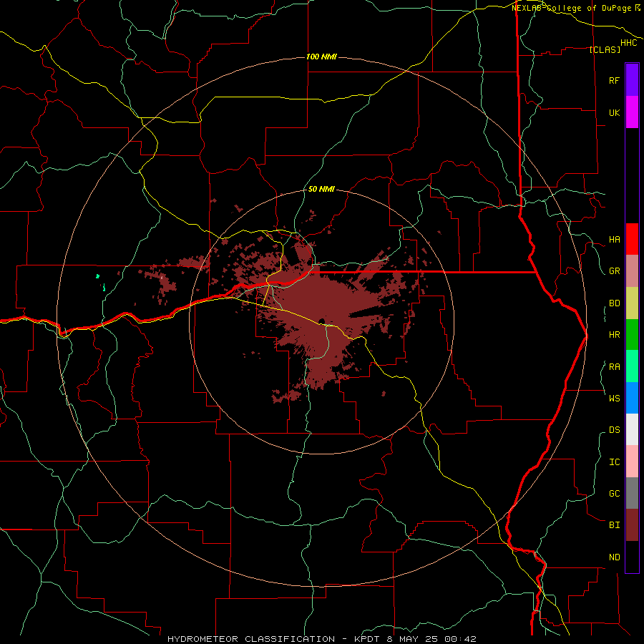Click the ND legend label
This screenshot has height=644, width=644.
click(x=615, y=557)
